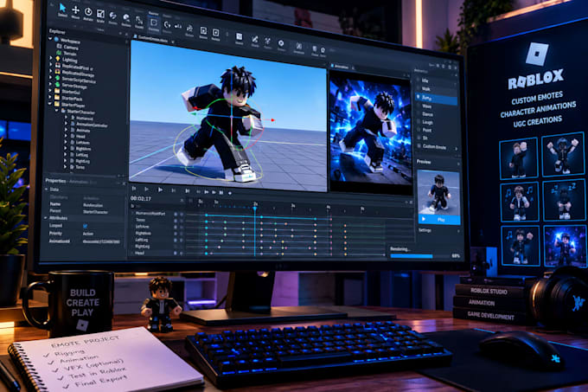Select the Walk animation radio icon
This screenshot has width=588, height=392.
click(x=419, y=88)
